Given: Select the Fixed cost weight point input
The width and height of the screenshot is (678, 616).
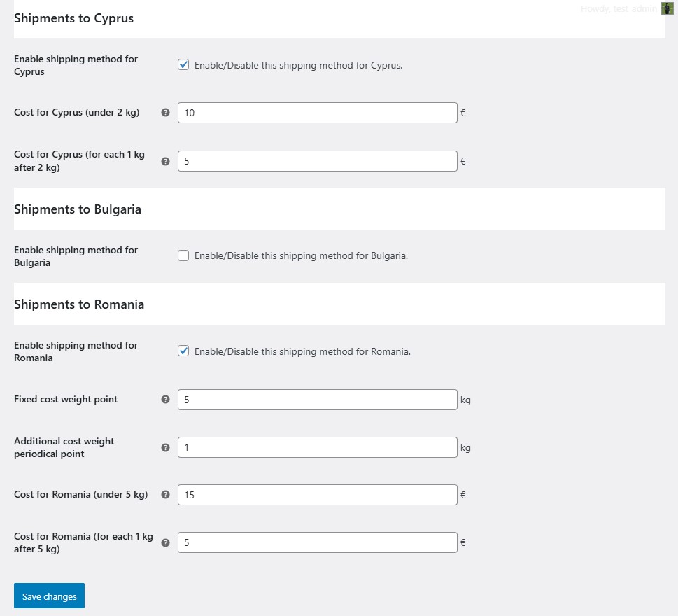Looking at the screenshot, I should click(x=318, y=400).
